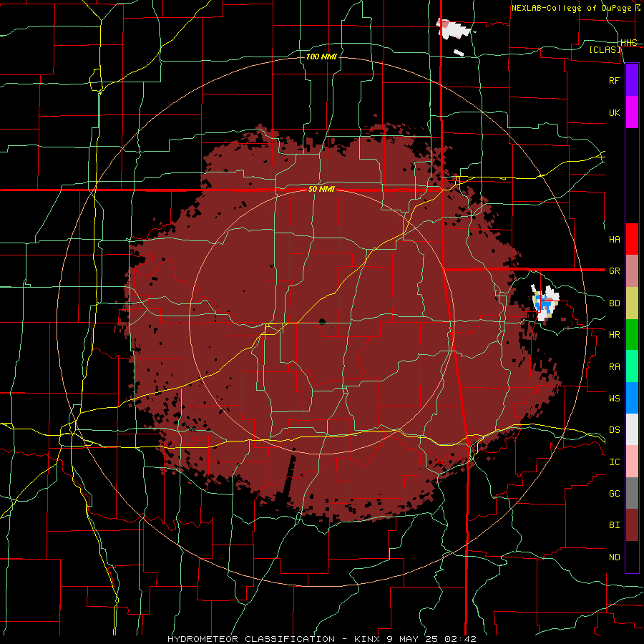644x644 pixels.
Task: Click the 'KINX' station identifier
Action: pos(367,639)
